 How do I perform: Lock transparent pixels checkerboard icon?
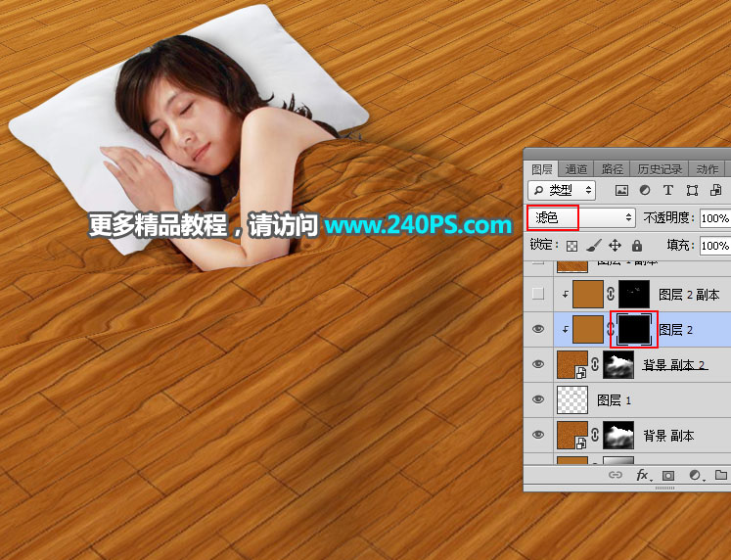pos(572,246)
